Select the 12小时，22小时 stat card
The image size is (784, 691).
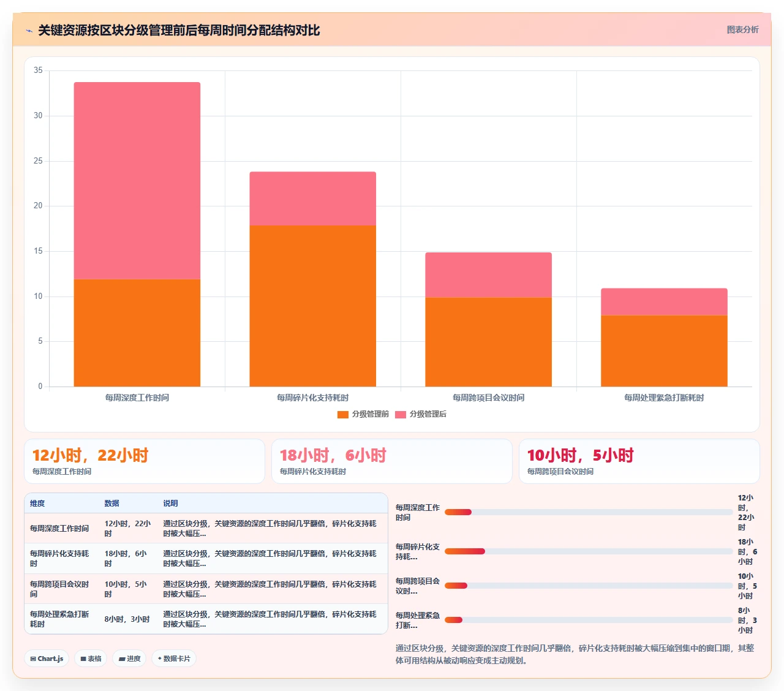coord(145,461)
